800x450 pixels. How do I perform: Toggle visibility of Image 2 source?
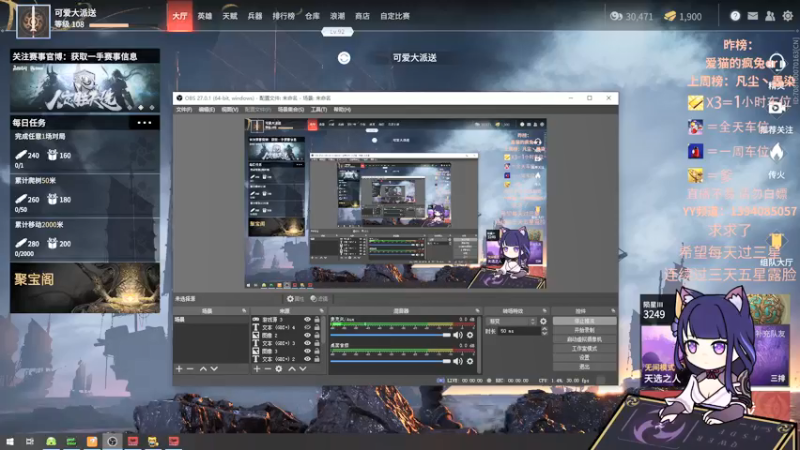click(307, 335)
